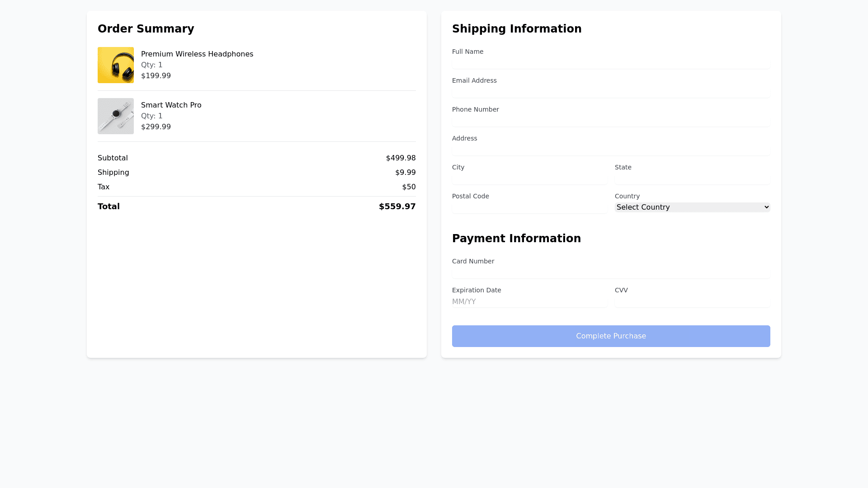This screenshot has width=868, height=488.
Task: Select the Phone Number input box
Action: pyautogui.click(x=611, y=121)
